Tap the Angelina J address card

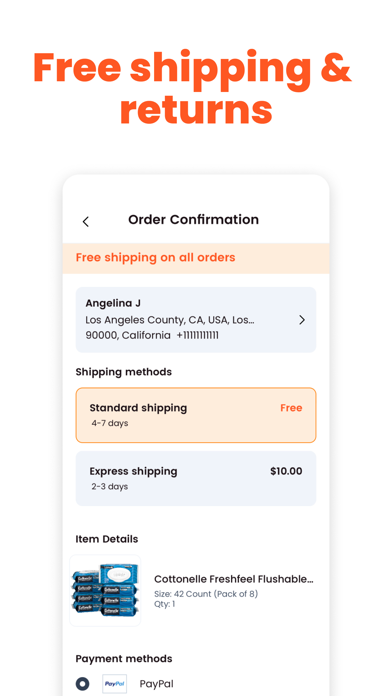pyautogui.click(x=196, y=320)
